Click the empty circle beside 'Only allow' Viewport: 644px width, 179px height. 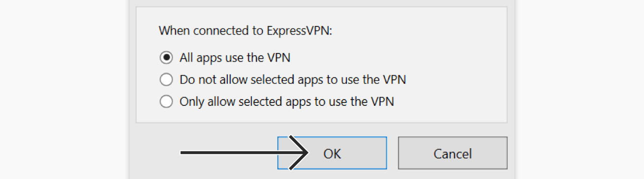[x=166, y=102]
